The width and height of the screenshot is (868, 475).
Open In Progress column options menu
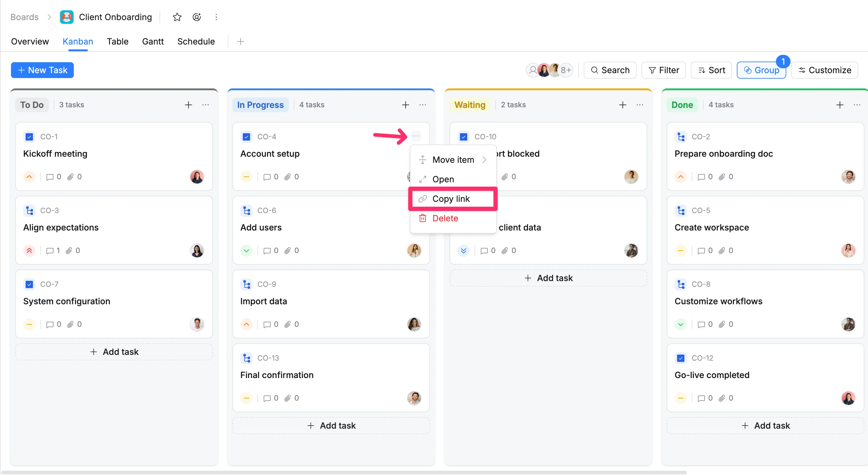(x=422, y=105)
